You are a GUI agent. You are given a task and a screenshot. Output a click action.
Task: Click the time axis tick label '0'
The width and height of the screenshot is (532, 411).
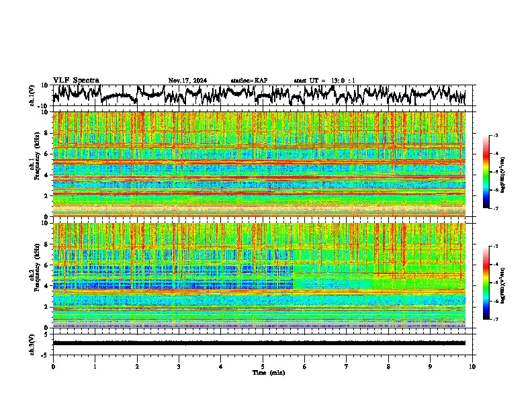coord(53,367)
